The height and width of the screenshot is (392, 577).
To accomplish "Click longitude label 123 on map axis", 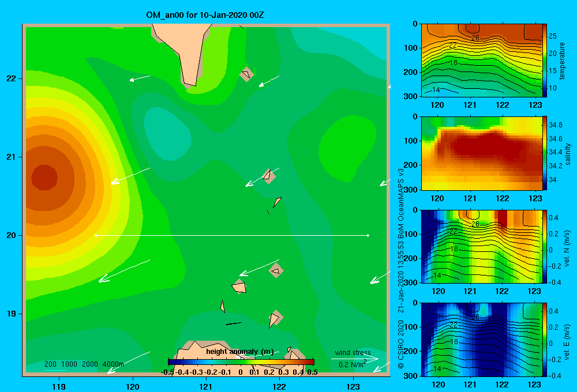I will [353, 386].
